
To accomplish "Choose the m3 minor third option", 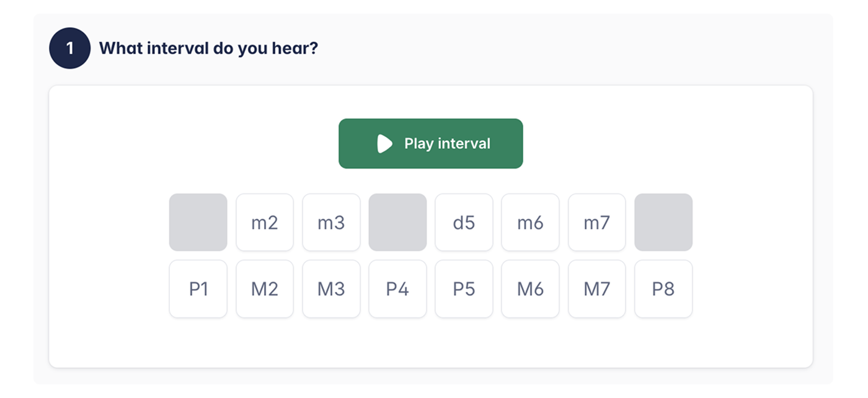I will tap(331, 223).
